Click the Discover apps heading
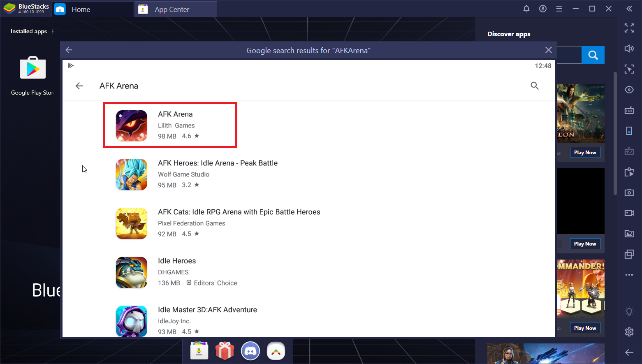Screen dimensions: 642x364 pyautogui.click(x=509, y=34)
